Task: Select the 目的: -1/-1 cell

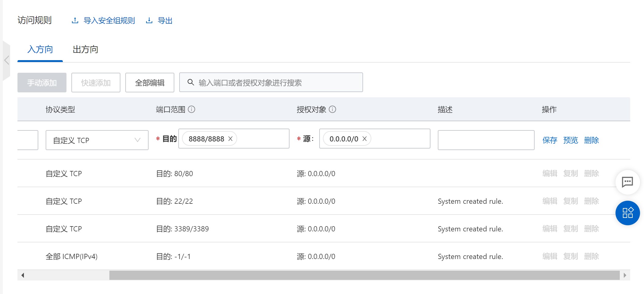Action: (173, 257)
